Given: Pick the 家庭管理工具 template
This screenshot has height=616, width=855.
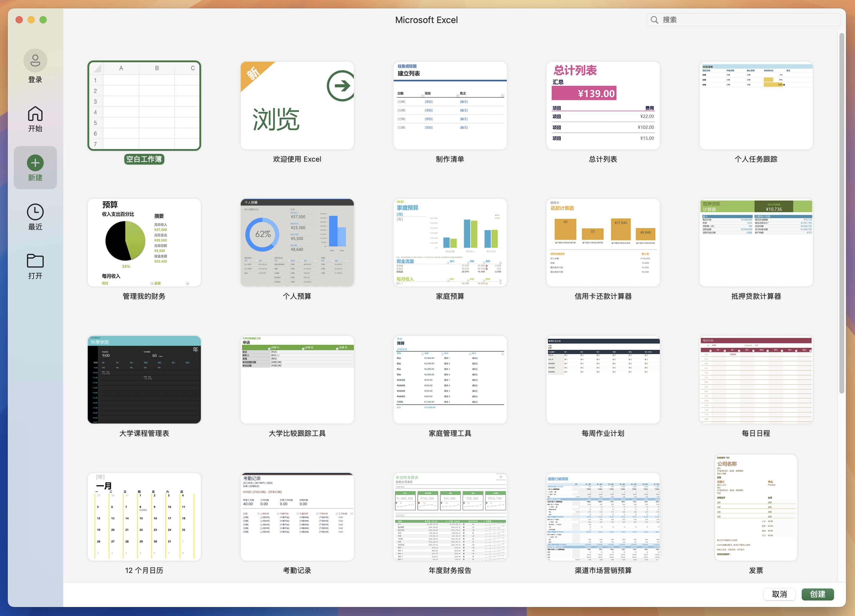Looking at the screenshot, I should [450, 380].
